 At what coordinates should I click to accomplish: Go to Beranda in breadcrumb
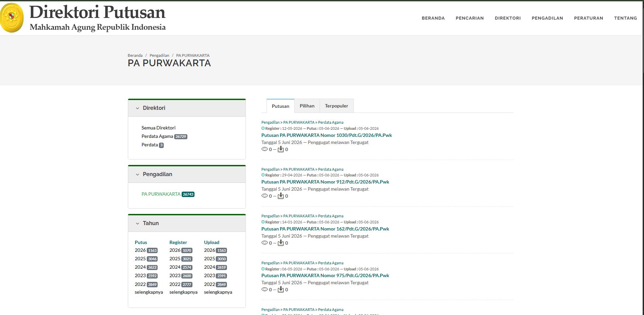tap(135, 55)
